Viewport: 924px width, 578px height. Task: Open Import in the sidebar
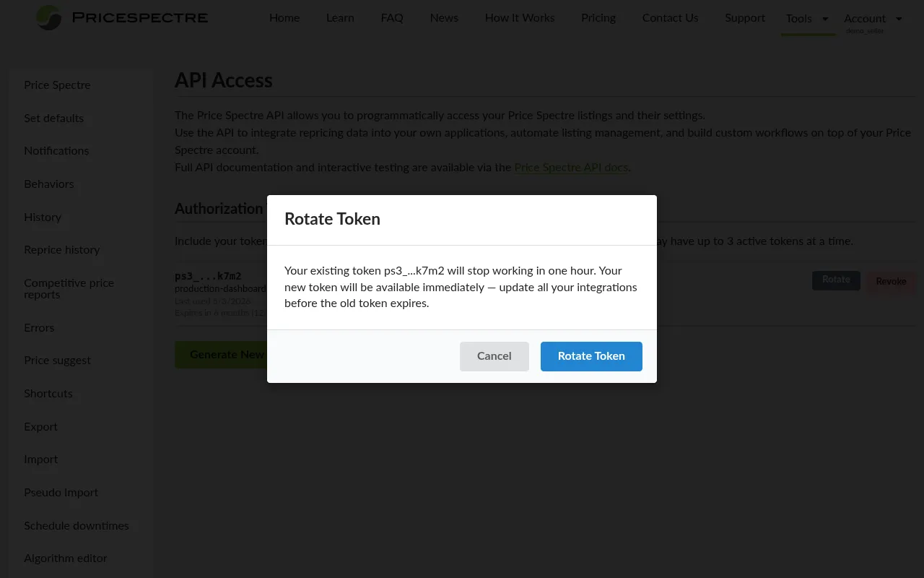click(41, 460)
